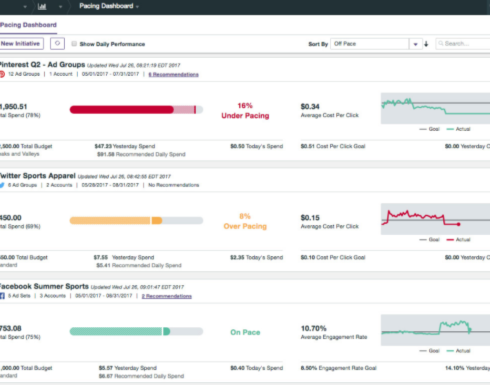This screenshot has height=385, width=490.
Task: Click the Facebook logo icon
Action: (x=2, y=296)
